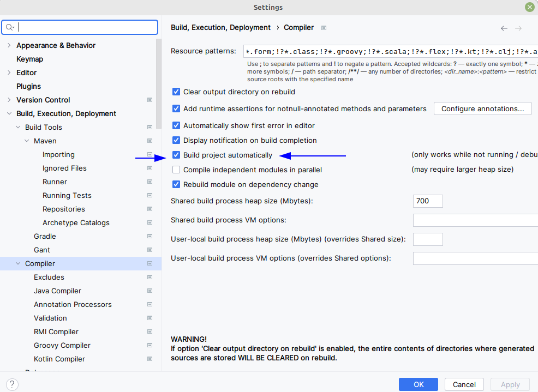
Task: Click the icon next to Maven in the sidebar
Action: point(149,141)
